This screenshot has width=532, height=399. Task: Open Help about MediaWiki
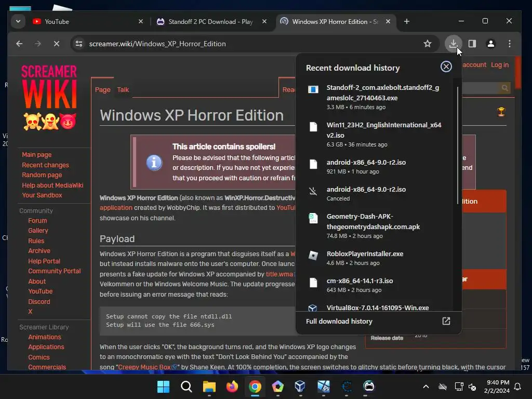pos(52,185)
